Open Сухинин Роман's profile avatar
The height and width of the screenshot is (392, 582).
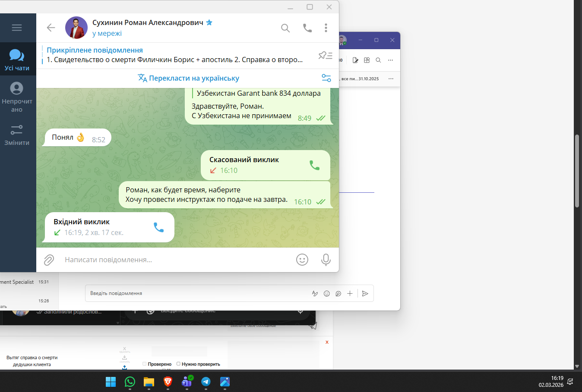pyautogui.click(x=76, y=28)
